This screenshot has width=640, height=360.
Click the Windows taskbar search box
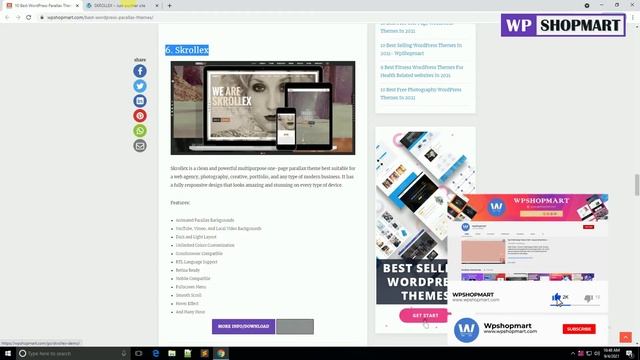coord(73,353)
